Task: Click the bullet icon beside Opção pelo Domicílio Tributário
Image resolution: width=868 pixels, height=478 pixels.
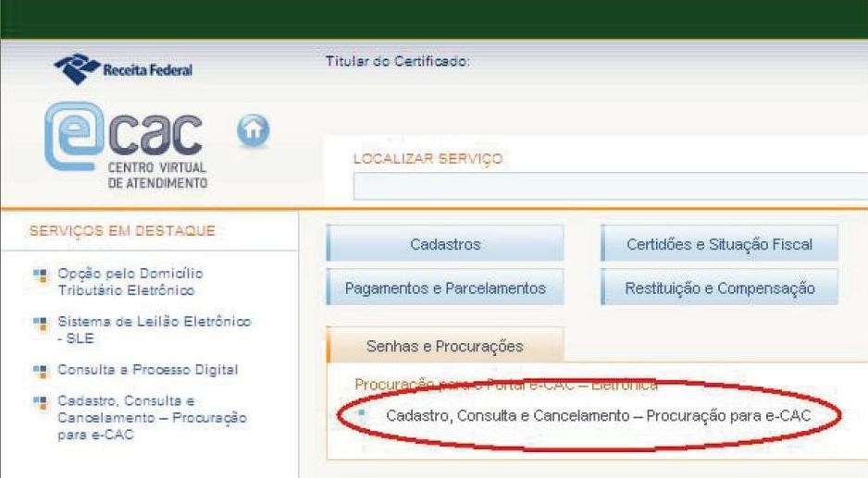Action: pyautogui.click(x=40, y=276)
